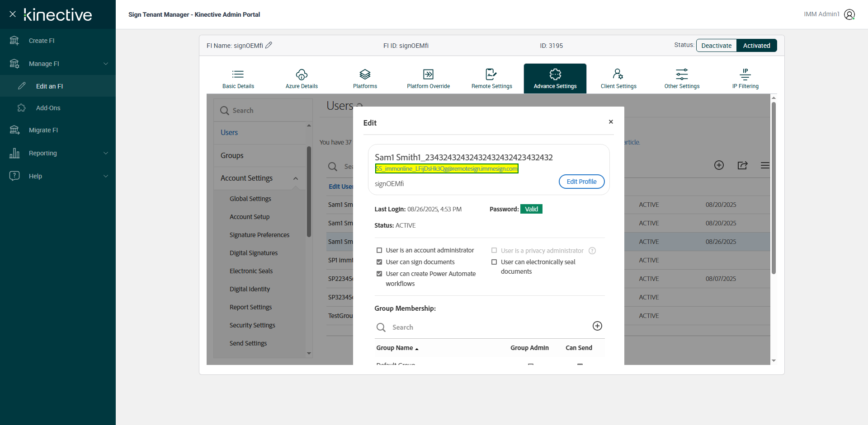The image size is (868, 425).
Task: Select Groups in the settings list
Action: pos(260,155)
